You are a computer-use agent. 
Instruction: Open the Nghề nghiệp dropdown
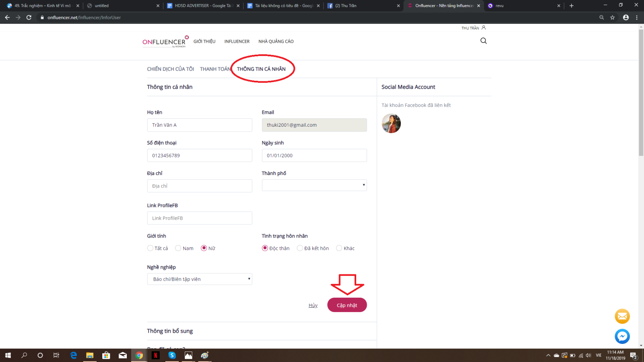pyautogui.click(x=200, y=279)
